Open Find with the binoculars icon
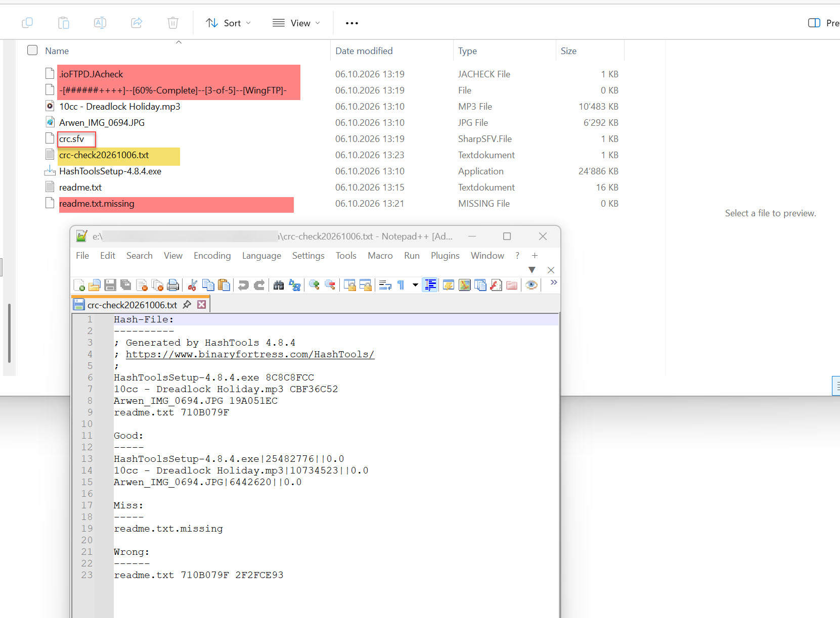The height and width of the screenshot is (618, 840). (279, 285)
